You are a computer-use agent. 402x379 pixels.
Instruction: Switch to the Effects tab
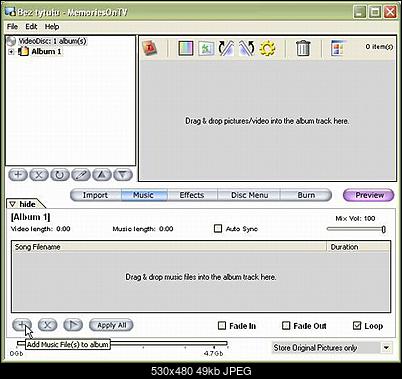coord(192,195)
